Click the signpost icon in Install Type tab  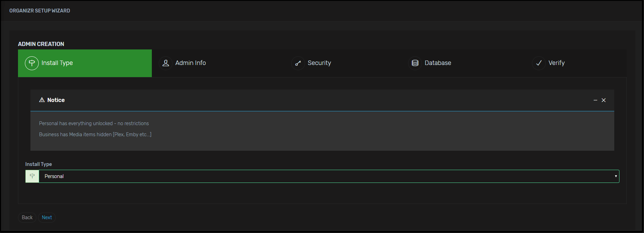(32, 63)
